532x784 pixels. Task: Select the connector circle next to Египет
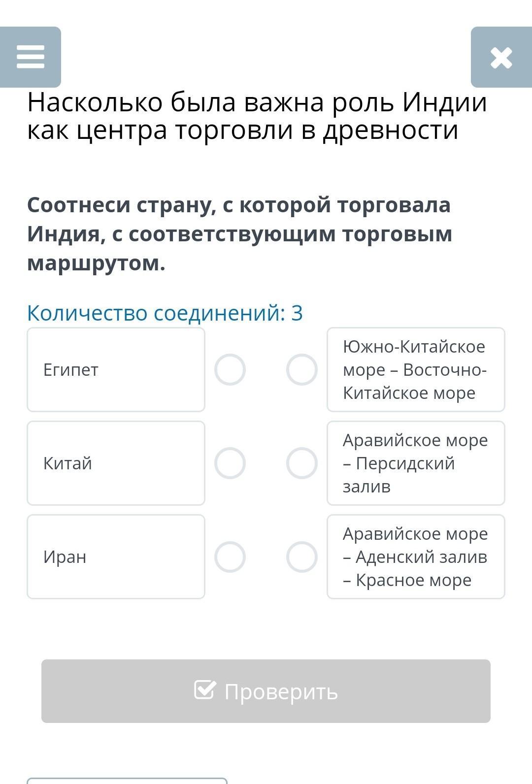[x=230, y=369]
